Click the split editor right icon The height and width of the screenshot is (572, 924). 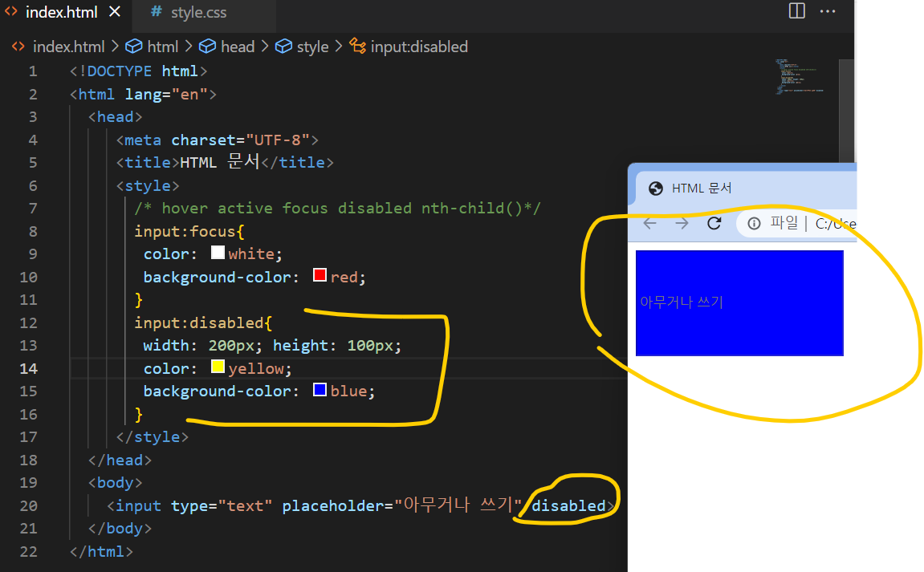(x=796, y=10)
